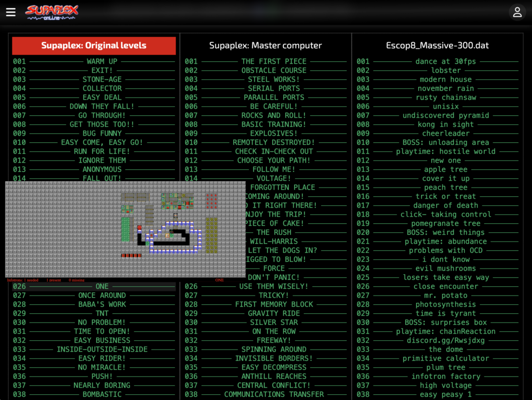Click the Supaplex Online logo
This screenshot has width=532, height=400.
click(51, 12)
